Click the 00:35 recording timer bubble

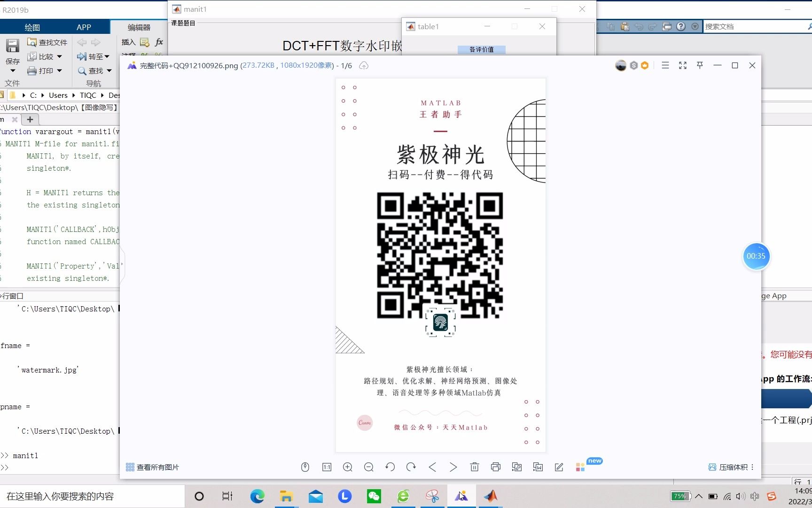(x=756, y=256)
